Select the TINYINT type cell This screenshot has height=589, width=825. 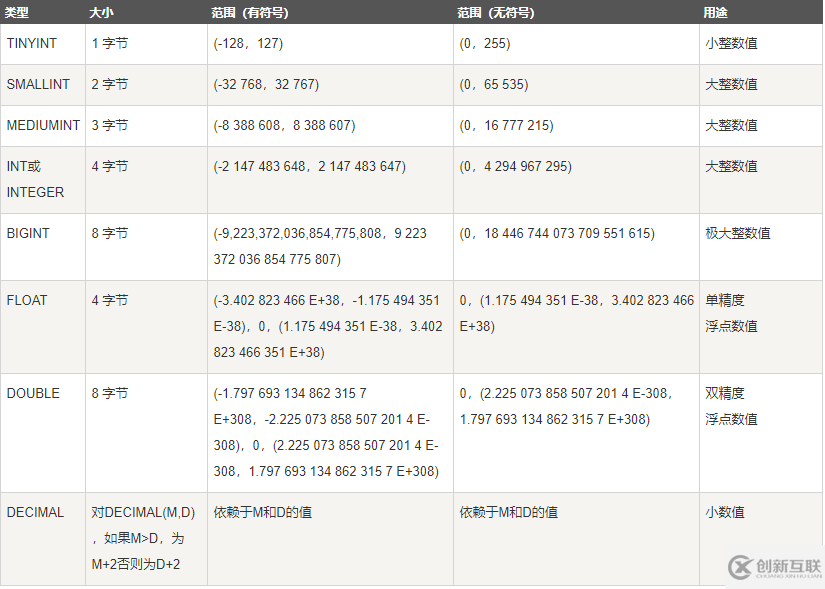(x=33, y=44)
